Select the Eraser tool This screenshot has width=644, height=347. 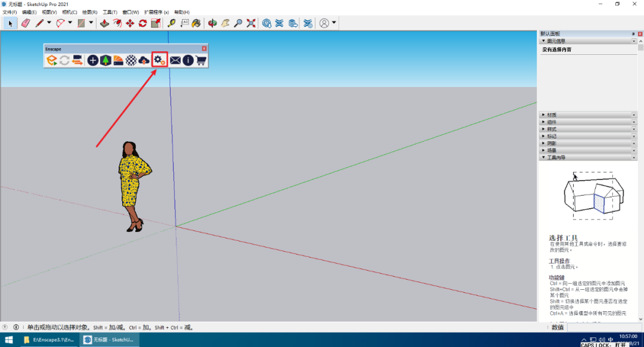tap(25, 23)
